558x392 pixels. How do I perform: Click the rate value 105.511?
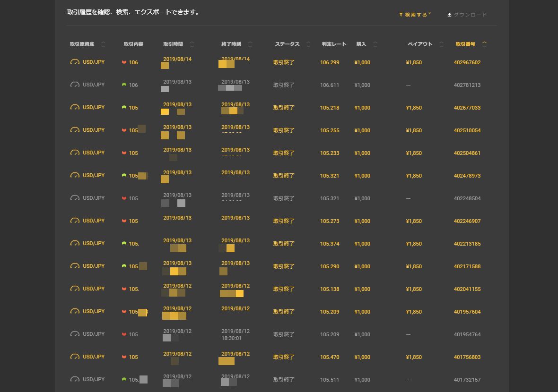pos(330,380)
